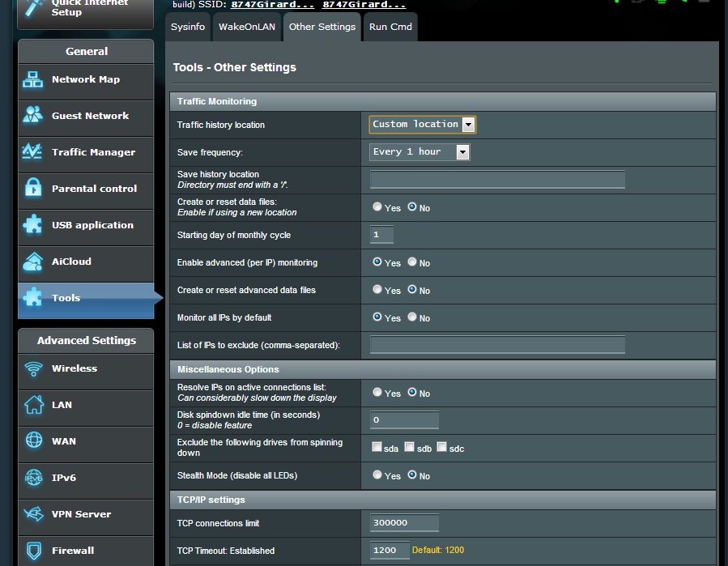Click the LAN house icon
The image size is (728, 566).
click(34, 405)
